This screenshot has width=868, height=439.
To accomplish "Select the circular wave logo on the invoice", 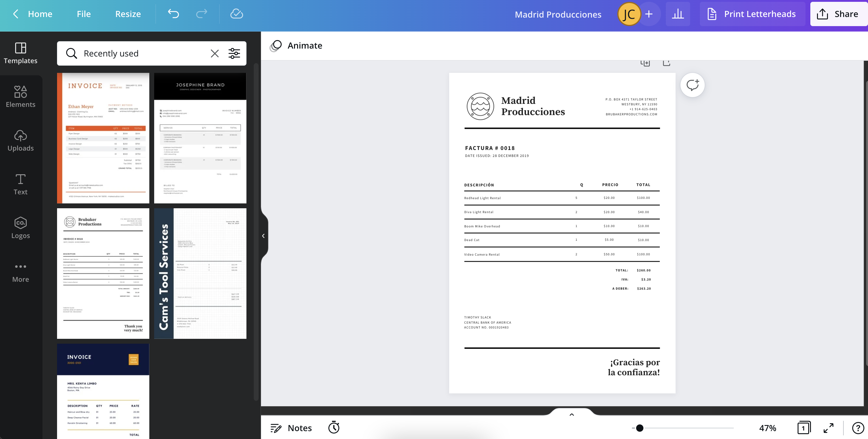I will (480, 106).
